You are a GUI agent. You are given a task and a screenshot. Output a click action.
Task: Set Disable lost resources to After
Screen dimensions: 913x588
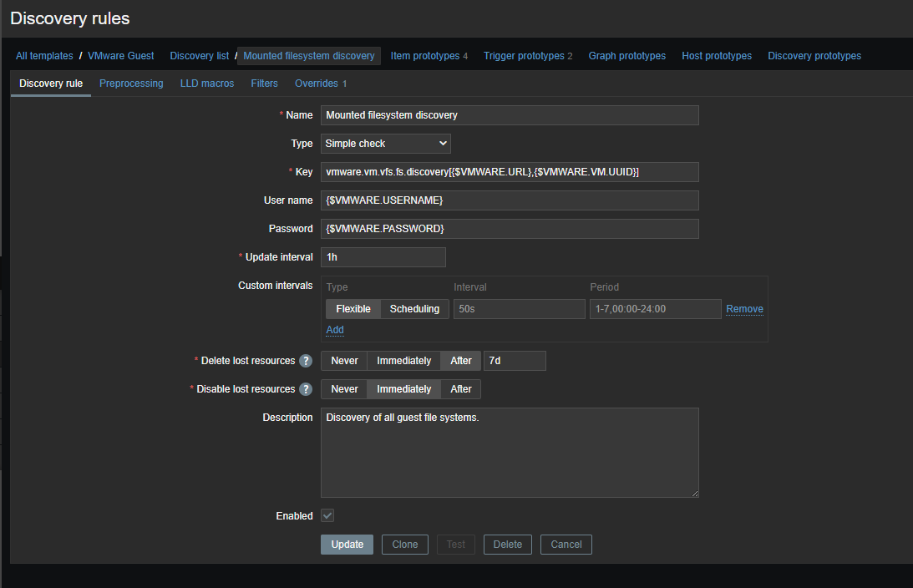coord(461,389)
